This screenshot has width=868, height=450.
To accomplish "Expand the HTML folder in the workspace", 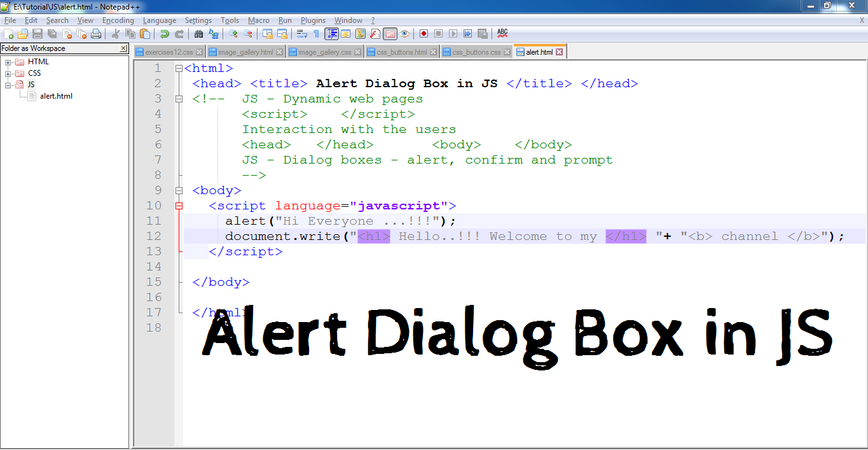I will [x=9, y=61].
